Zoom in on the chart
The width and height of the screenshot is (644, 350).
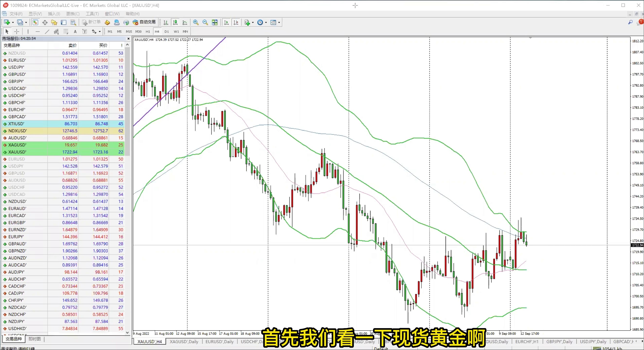[196, 23]
